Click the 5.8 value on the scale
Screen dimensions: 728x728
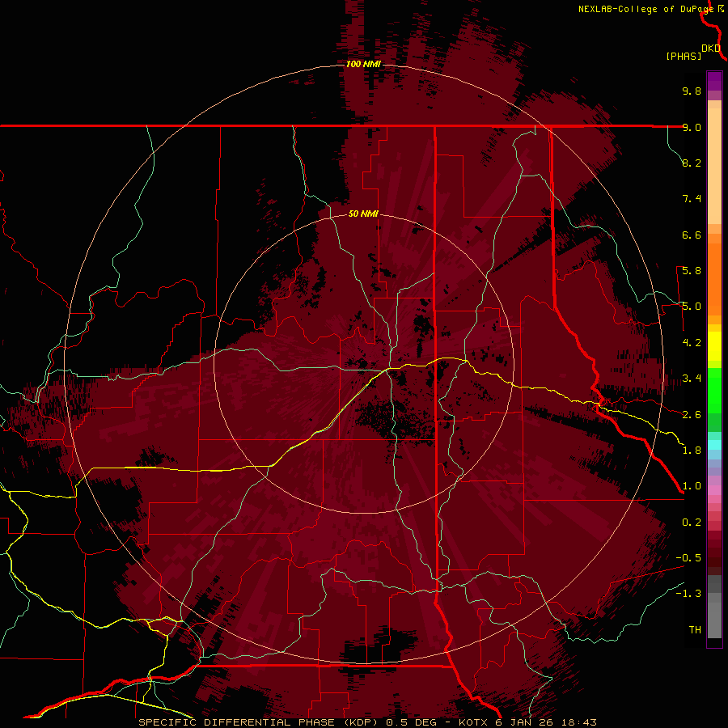[692, 271]
